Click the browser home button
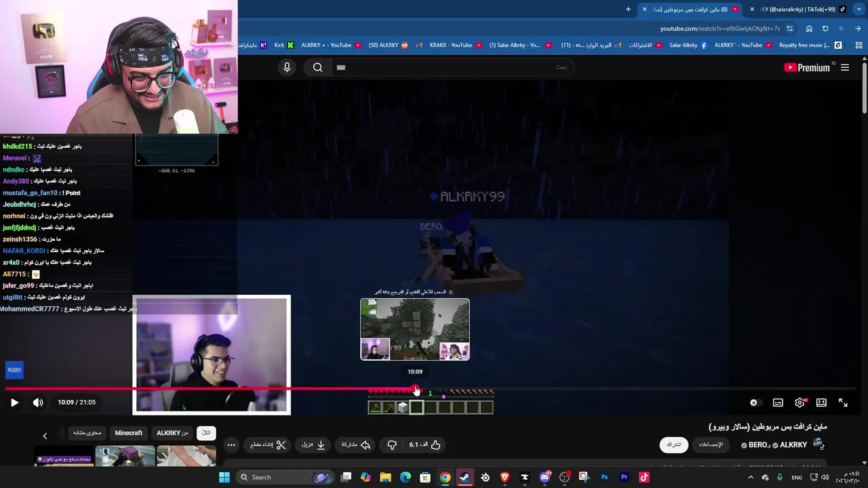868x488 pixels. 809,28
